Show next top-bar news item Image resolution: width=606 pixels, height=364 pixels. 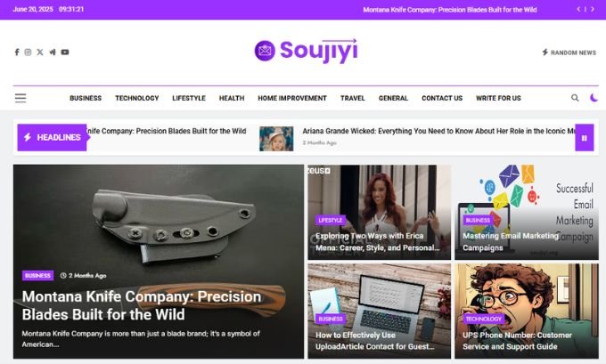click(x=593, y=9)
